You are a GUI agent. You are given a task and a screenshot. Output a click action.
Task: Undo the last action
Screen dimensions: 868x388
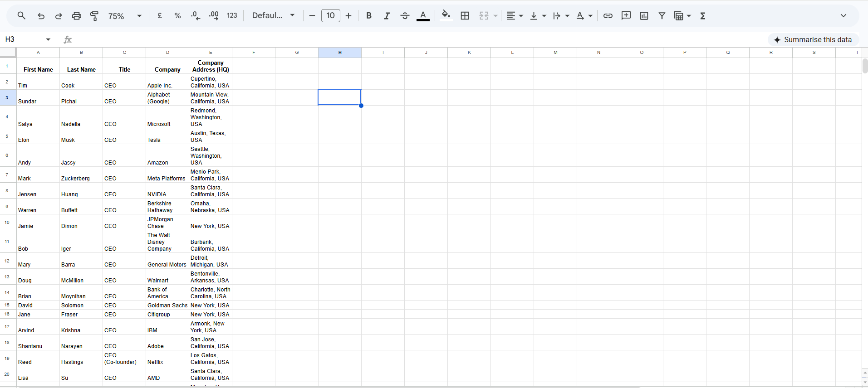coord(41,16)
